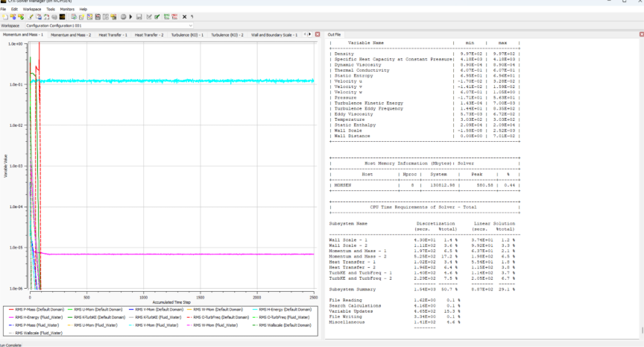Click the Momentum and Mass - 2 tab
The height and width of the screenshot is (347, 644).
pos(71,34)
